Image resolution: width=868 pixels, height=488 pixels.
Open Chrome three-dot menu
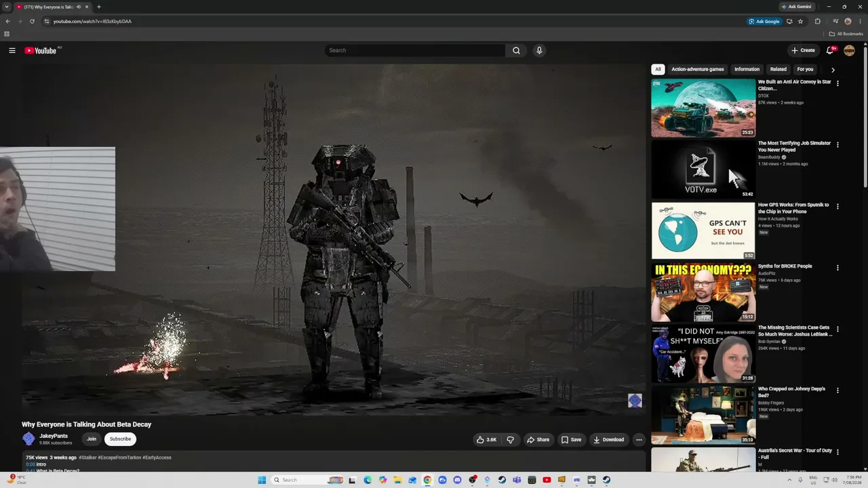point(859,21)
